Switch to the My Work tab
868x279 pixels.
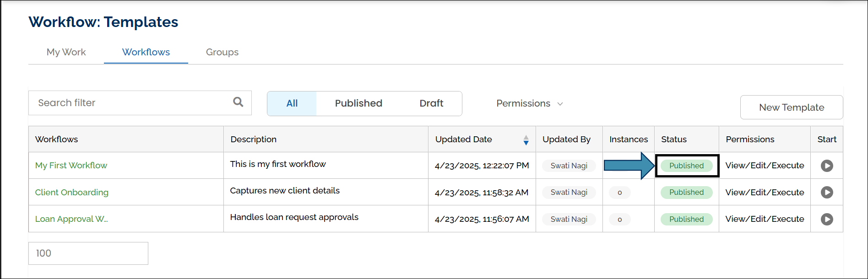pyautogui.click(x=66, y=52)
